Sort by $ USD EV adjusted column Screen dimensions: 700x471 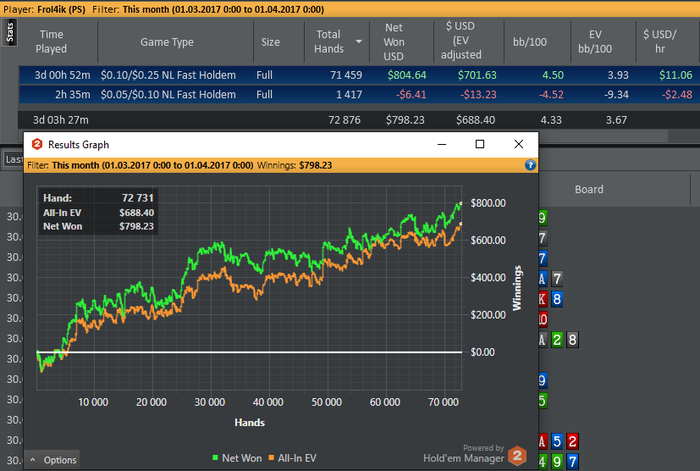pyautogui.click(x=461, y=41)
